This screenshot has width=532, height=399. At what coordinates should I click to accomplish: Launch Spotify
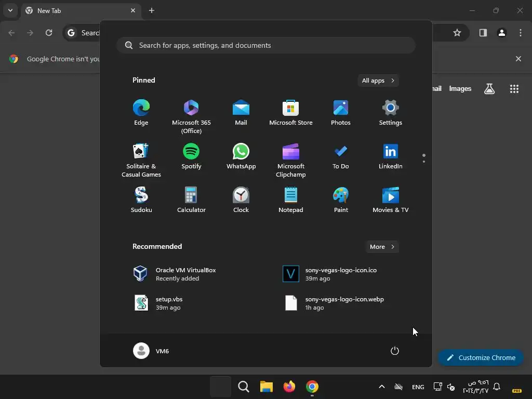191,156
